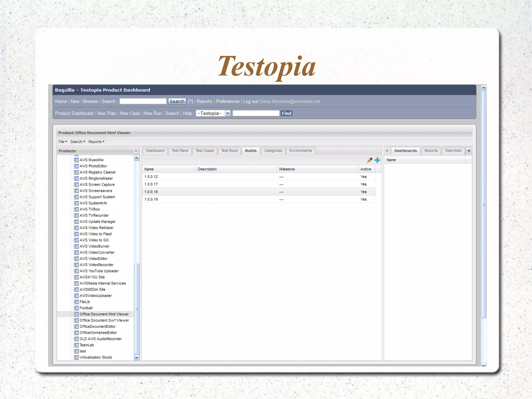Click the Find button
This screenshot has width=532, height=399.
286,113
